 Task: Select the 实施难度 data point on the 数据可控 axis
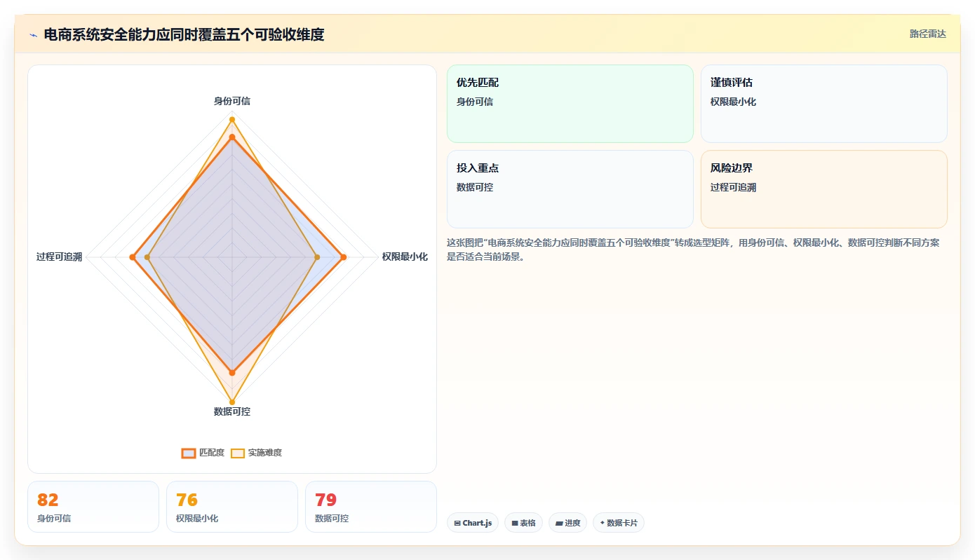pyautogui.click(x=232, y=402)
